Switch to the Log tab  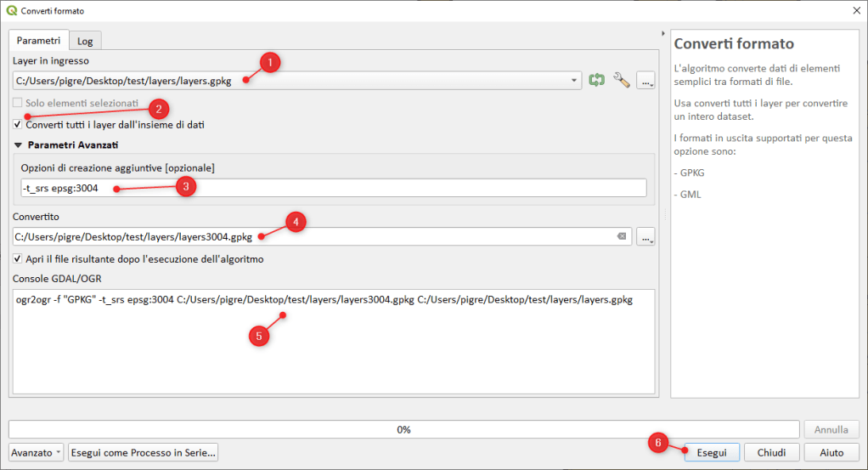pos(85,41)
